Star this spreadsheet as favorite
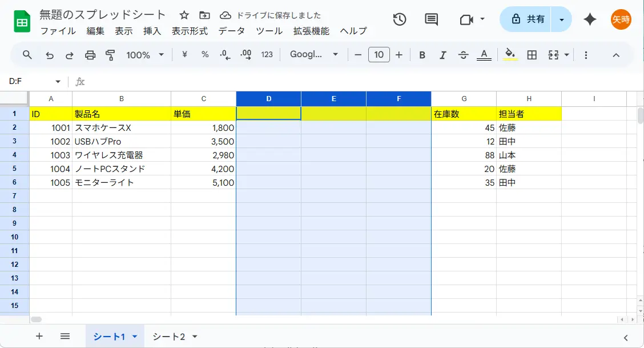 click(184, 15)
